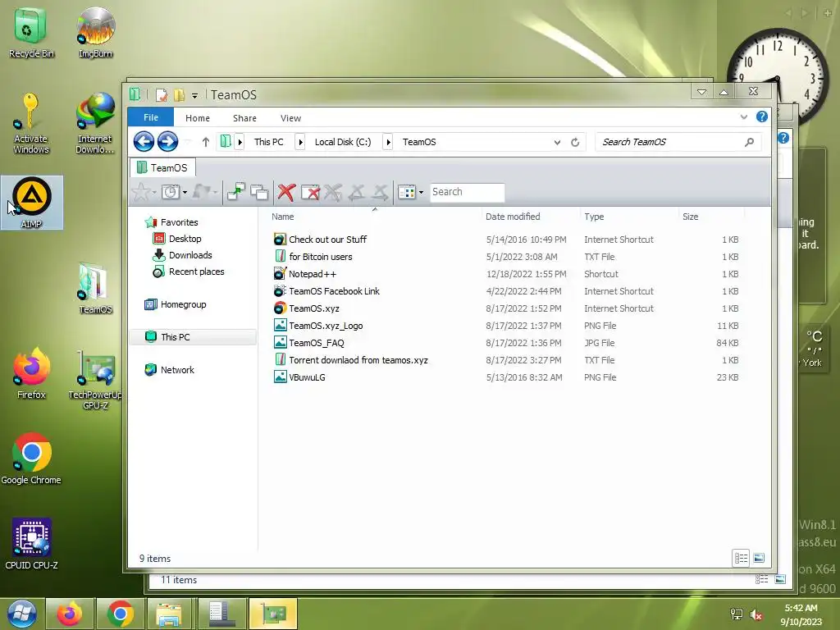
Task: Select the TechPowerUp GPU-Z desktop icon
Action: coord(95,379)
